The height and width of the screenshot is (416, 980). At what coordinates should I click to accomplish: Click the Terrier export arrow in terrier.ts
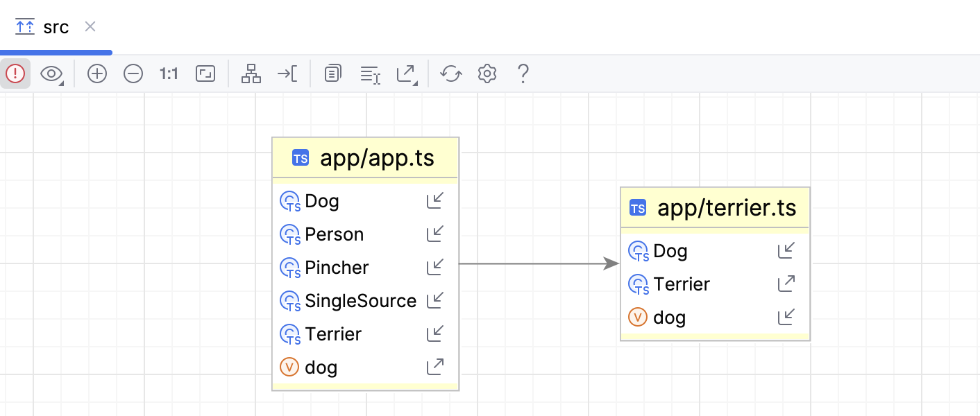point(786,283)
